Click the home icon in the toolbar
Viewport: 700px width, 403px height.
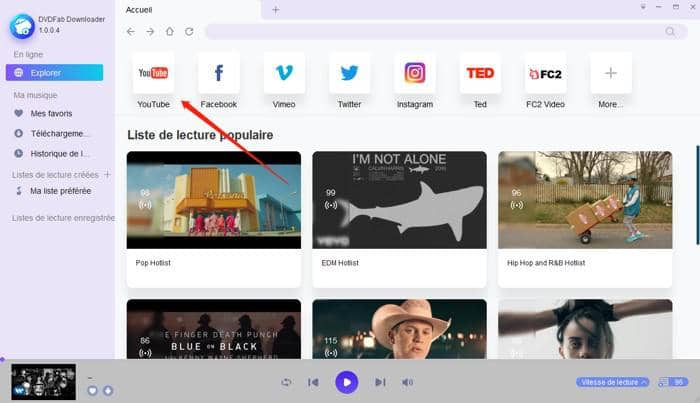coord(170,32)
